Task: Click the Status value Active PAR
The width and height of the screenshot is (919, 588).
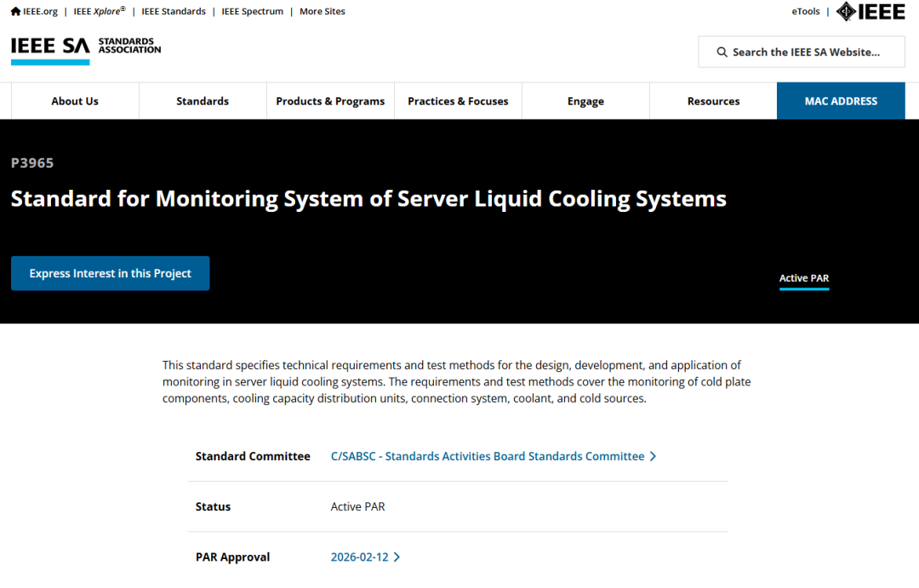Action: [x=357, y=506]
